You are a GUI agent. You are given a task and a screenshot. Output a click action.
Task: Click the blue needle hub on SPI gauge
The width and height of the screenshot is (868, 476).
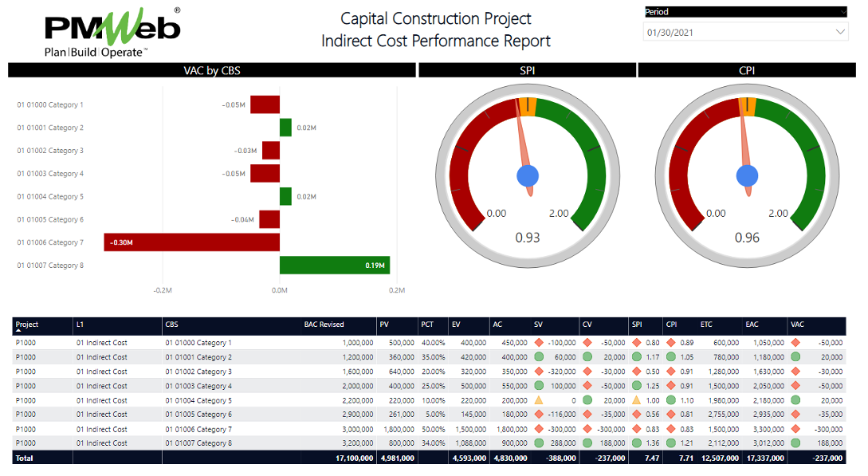tap(527, 176)
